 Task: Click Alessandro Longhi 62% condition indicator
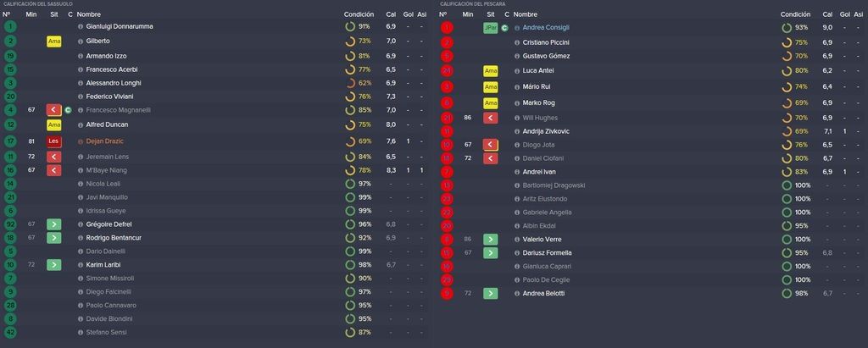coord(358,83)
